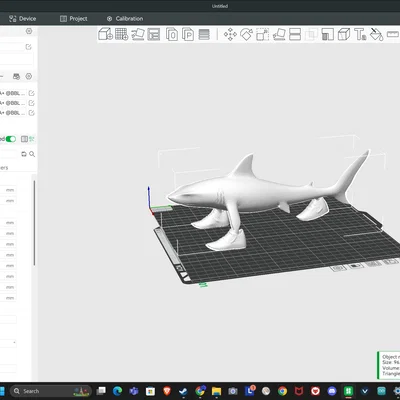The image size is (400, 400).
Task: Open the Supports painting tool
Action: (328, 34)
